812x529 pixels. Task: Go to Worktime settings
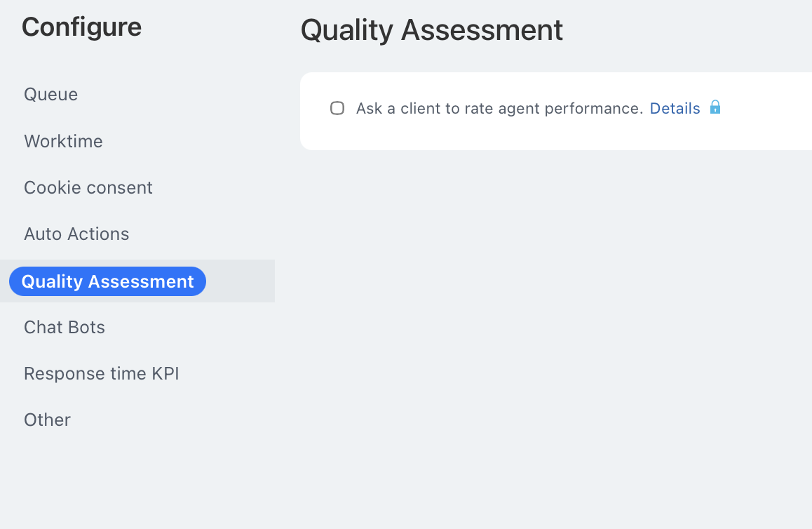(63, 141)
